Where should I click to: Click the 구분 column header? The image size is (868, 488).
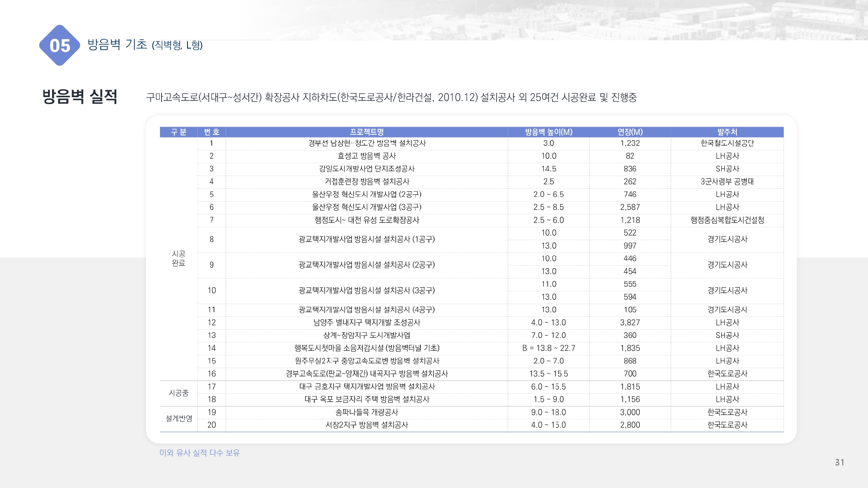(178, 132)
